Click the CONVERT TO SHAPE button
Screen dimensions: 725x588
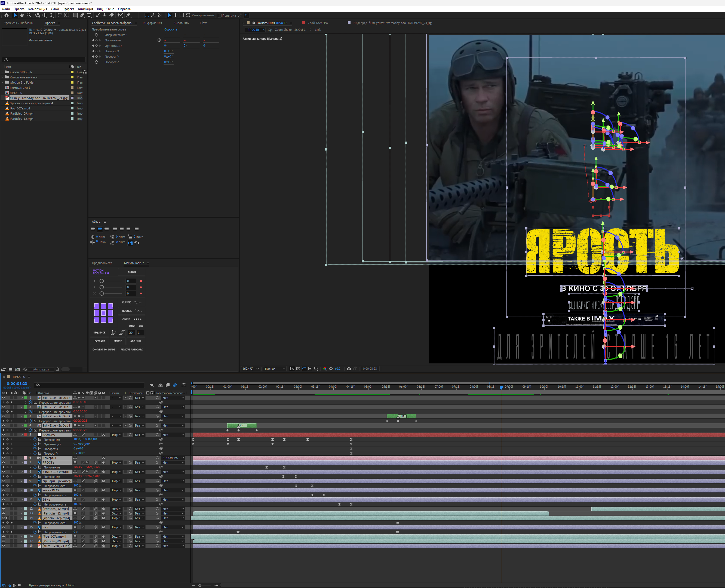(x=104, y=350)
